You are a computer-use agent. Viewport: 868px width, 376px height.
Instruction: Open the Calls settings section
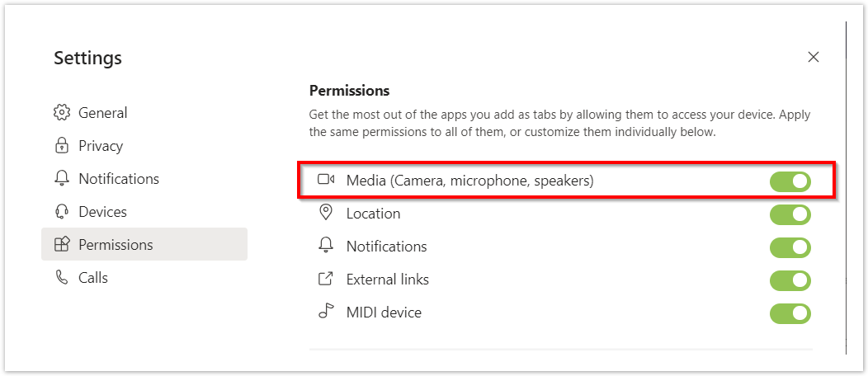pyautogui.click(x=93, y=278)
